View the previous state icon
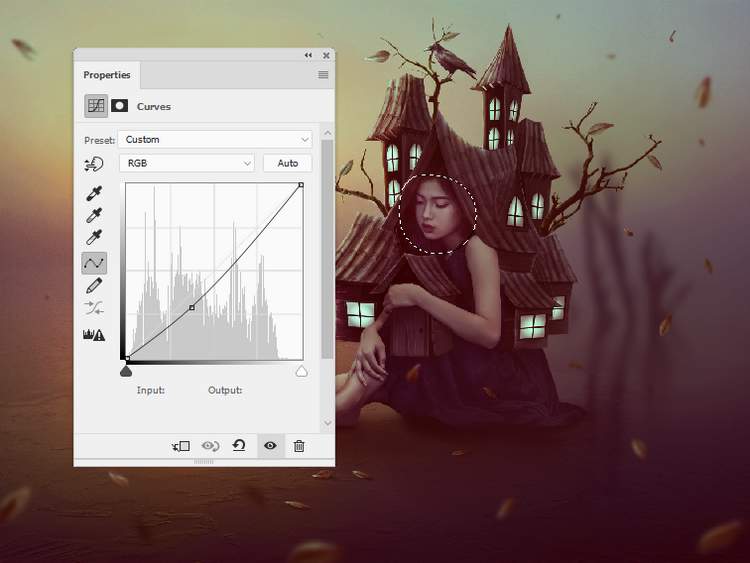This screenshot has height=563, width=750. (210, 446)
